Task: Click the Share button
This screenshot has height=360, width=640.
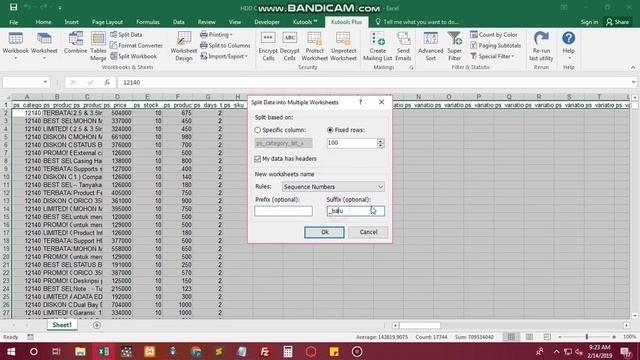Action: tap(618, 22)
